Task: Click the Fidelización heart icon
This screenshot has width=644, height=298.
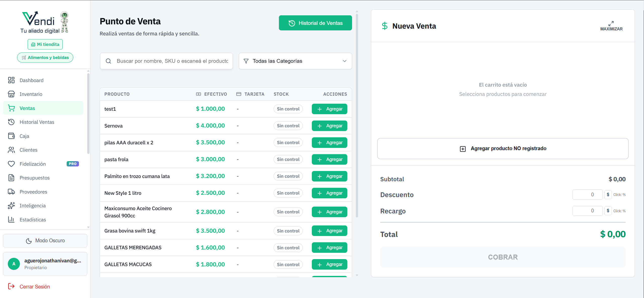Action: pos(11,164)
